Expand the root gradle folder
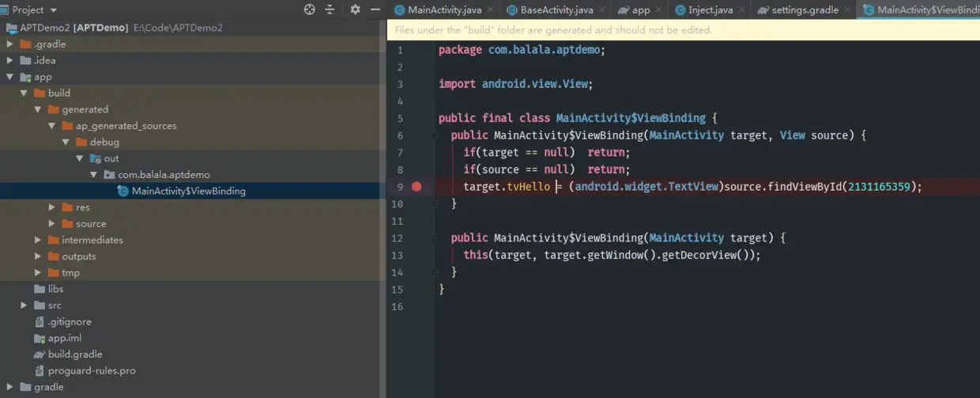Image resolution: width=980 pixels, height=398 pixels. (x=10, y=387)
